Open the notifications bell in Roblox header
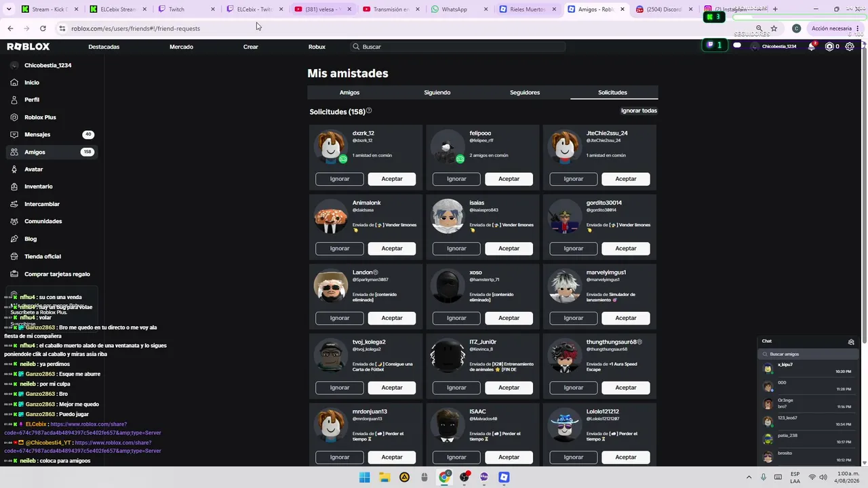868x488 pixels. pos(812,47)
